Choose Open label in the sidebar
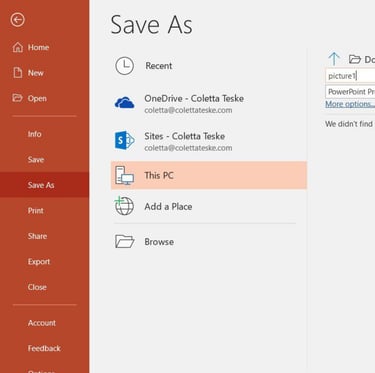 [x=37, y=99]
